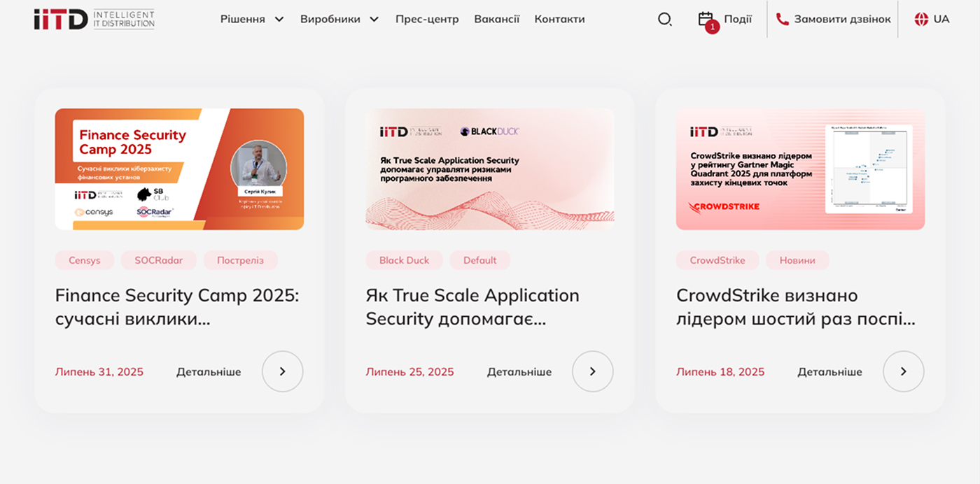Select the SOCRadar tag
The height and width of the screenshot is (484, 980).
click(158, 260)
